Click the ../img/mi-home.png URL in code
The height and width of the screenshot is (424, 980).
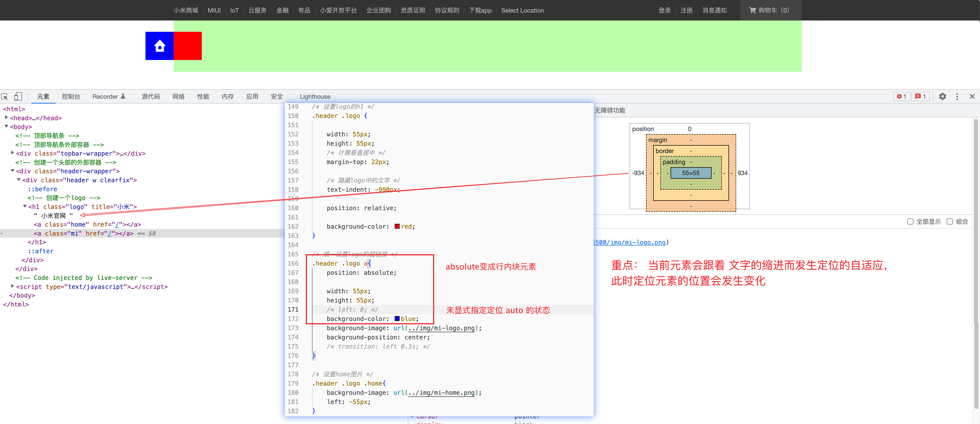pos(441,392)
